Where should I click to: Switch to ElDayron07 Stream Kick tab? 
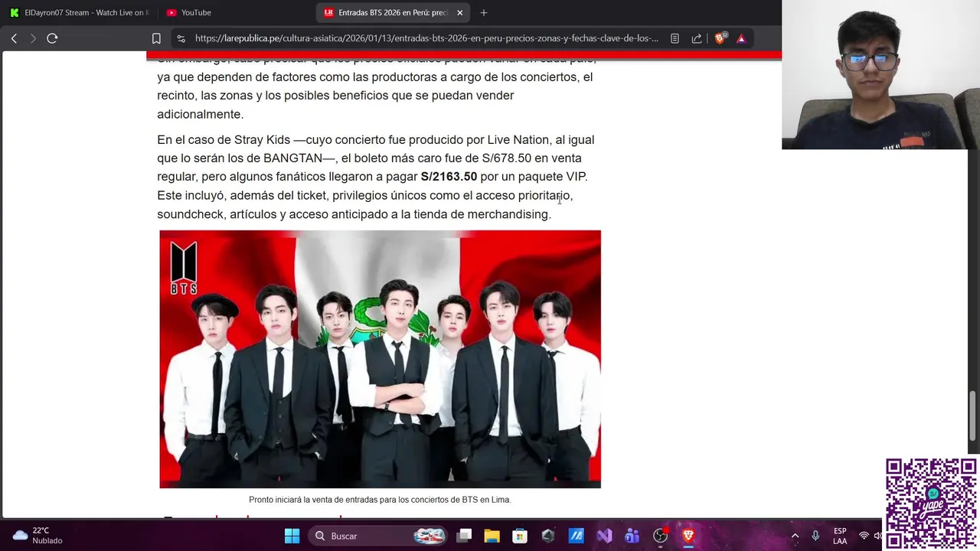point(79,13)
